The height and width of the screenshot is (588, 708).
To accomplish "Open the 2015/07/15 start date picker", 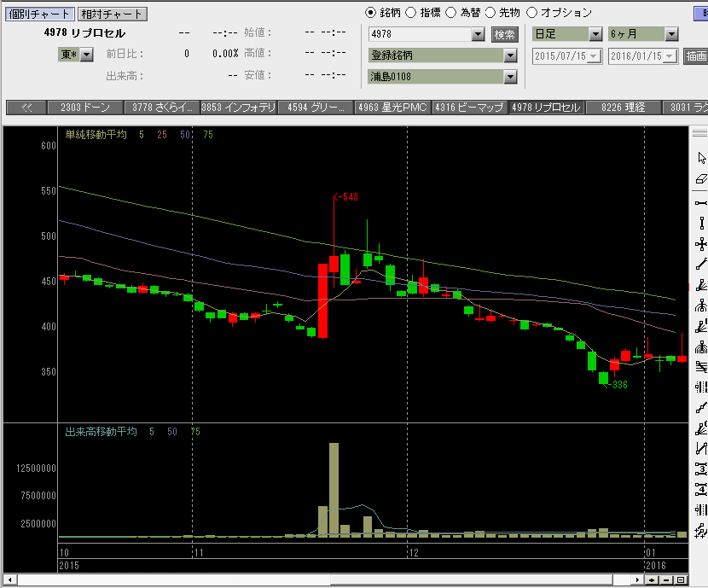I will click(595, 56).
